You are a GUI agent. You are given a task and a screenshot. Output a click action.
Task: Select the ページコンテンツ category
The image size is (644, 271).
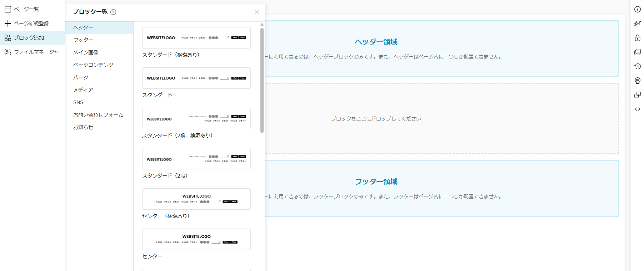(99, 65)
